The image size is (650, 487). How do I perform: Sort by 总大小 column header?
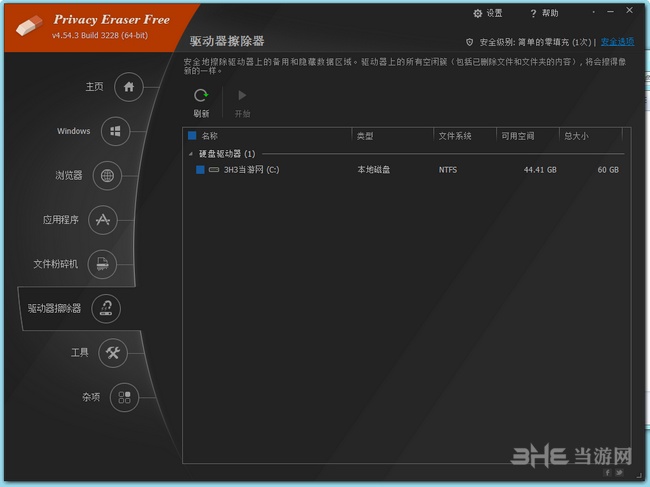576,136
